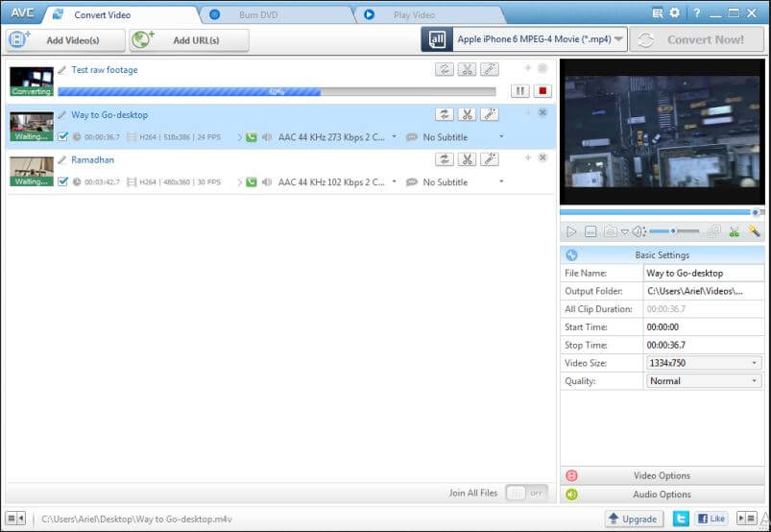Pause the Test raw footage conversion
The width and height of the screenshot is (771, 532).
click(x=519, y=91)
